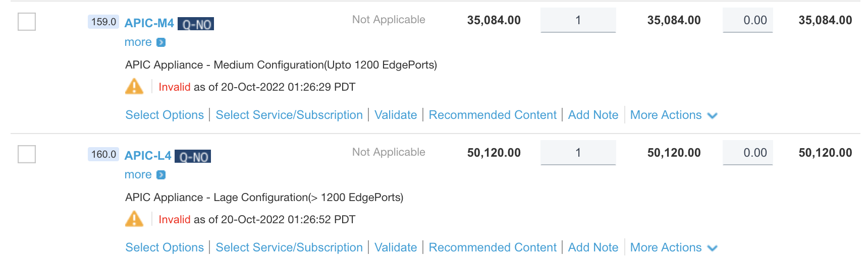
Task: Click warning icon on APIC-M4 line
Action: (134, 87)
